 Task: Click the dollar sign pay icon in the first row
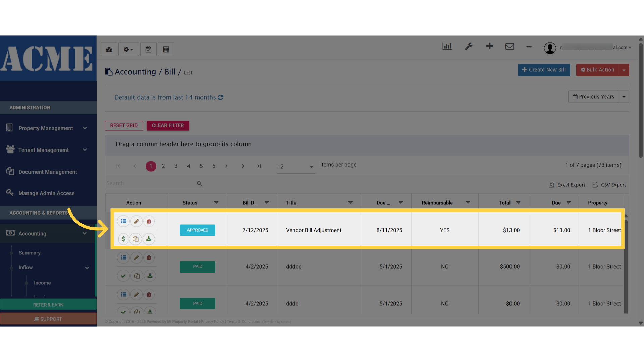tap(123, 239)
